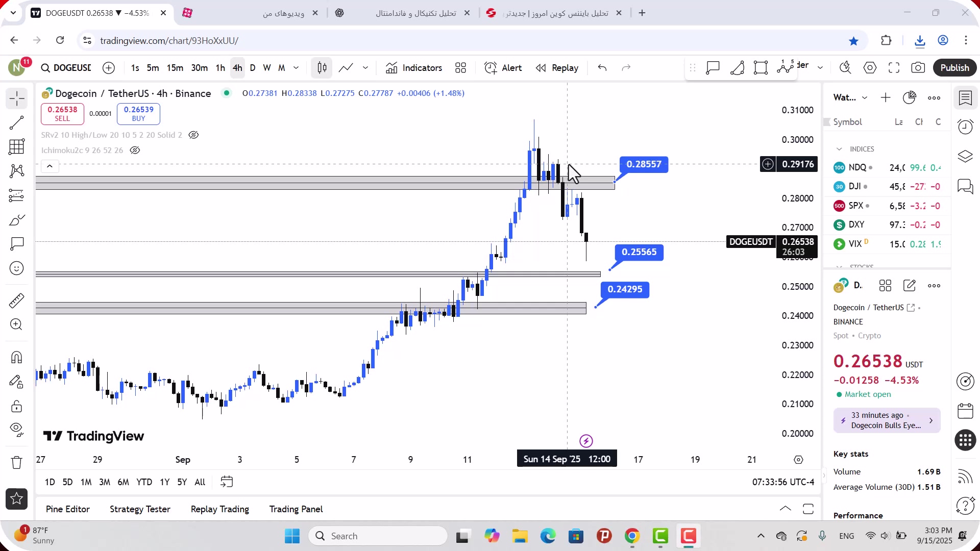This screenshot has height=551, width=980.
Task: Hide all drawings with the eye icon
Action: click(x=17, y=430)
